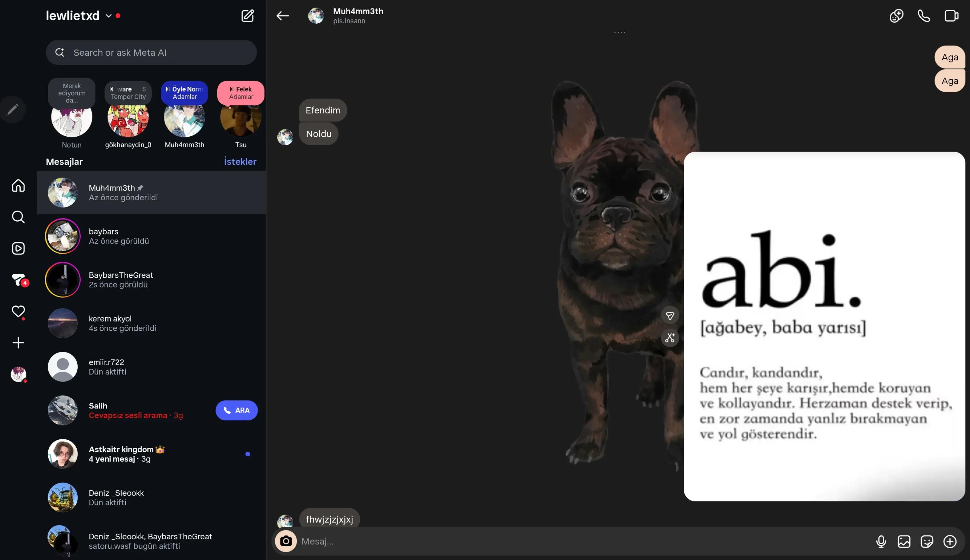Open the Astkaitr kingdom chat
Image resolution: width=970 pixels, height=560 pixels.
[152, 454]
